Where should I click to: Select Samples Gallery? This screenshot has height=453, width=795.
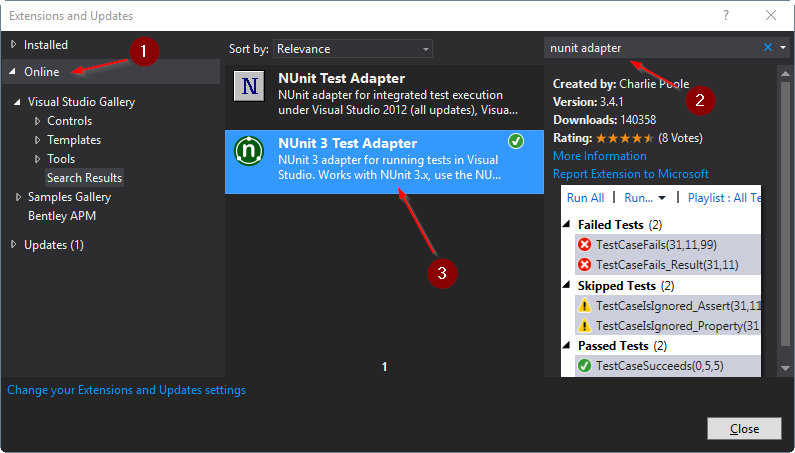pyautogui.click(x=69, y=197)
